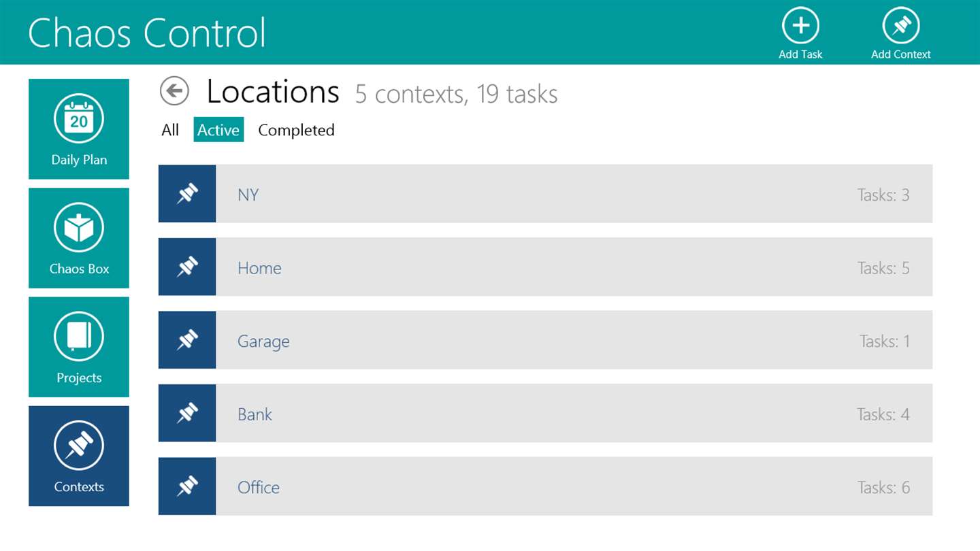Image resolution: width=980 pixels, height=551 pixels.
Task: Open the Chaos Box tile
Action: coord(79,238)
